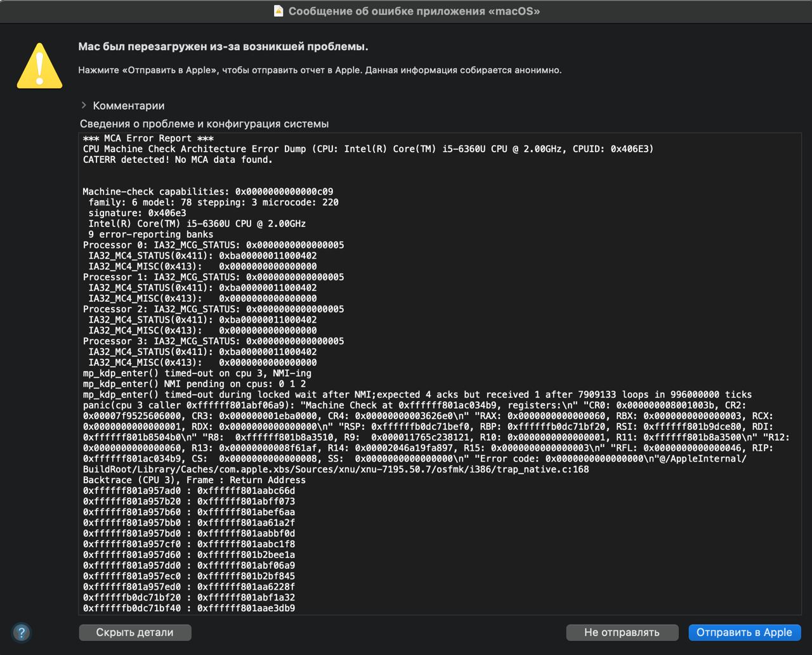Click mp_kdp_enter() timed-out on cpu 3 line
812x655 pixels.
click(197, 373)
